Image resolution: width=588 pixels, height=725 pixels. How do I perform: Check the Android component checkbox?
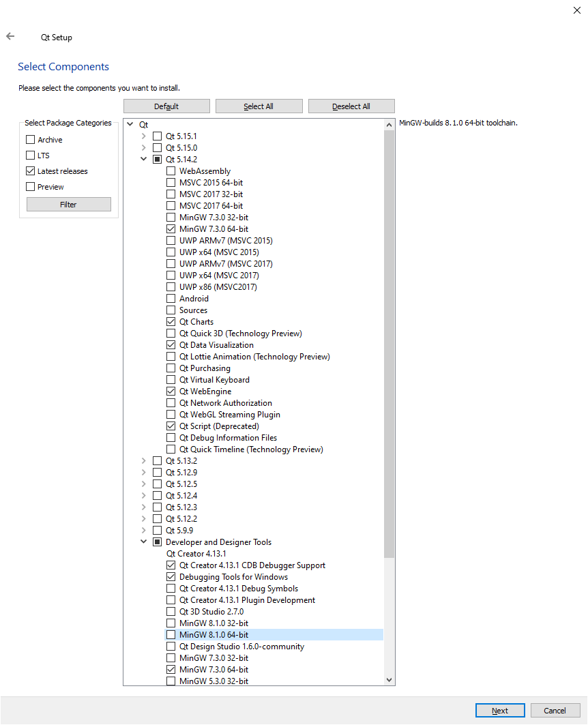click(171, 299)
